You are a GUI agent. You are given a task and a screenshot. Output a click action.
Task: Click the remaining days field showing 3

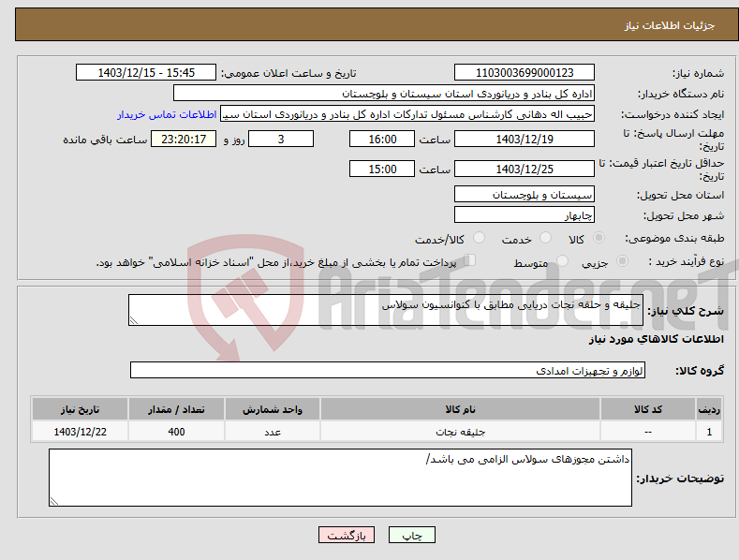click(281, 139)
